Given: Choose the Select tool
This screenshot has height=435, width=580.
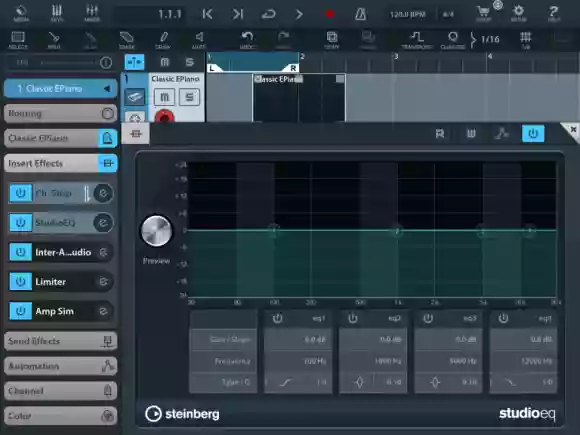Looking at the screenshot, I should pos(18,40).
